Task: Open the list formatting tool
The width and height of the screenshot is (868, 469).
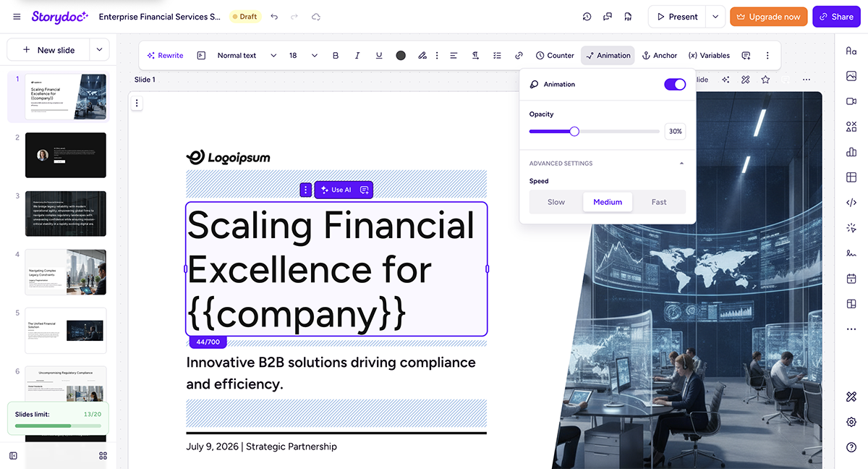Action: click(x=497, y=55)
